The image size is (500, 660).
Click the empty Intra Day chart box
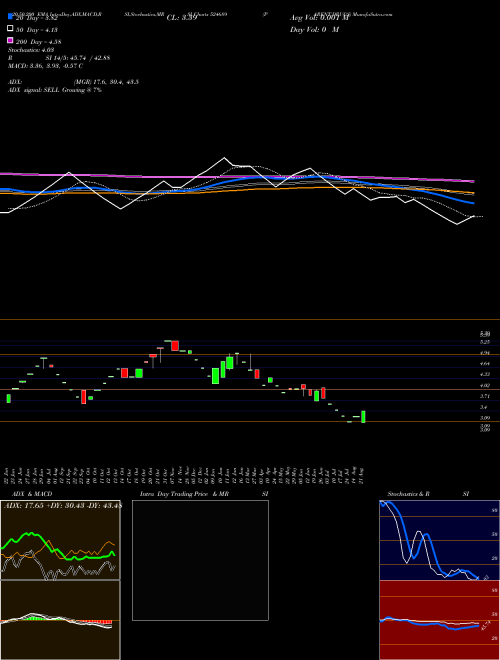click(x=200, y=560)
